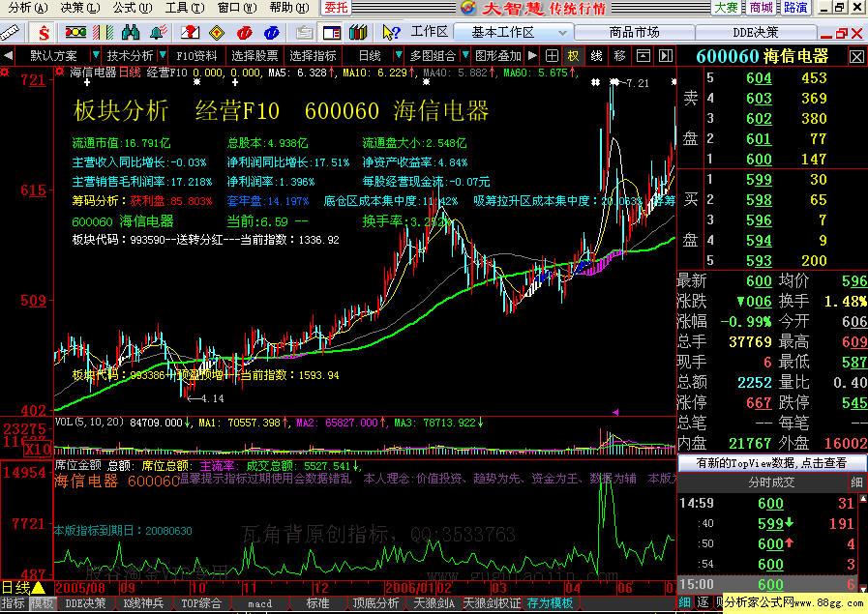Viewport: 868px width, 614px height.
Task: Click the traffic-light signal toolbar icon
Action: click(75, 32)
